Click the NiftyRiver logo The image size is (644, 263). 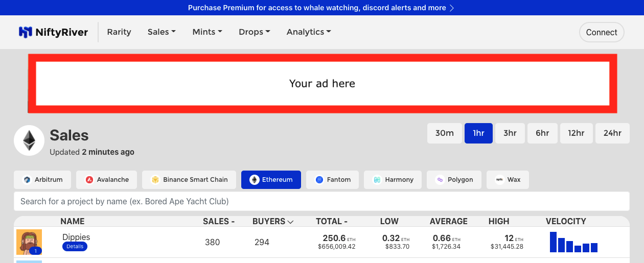point(53,32)
